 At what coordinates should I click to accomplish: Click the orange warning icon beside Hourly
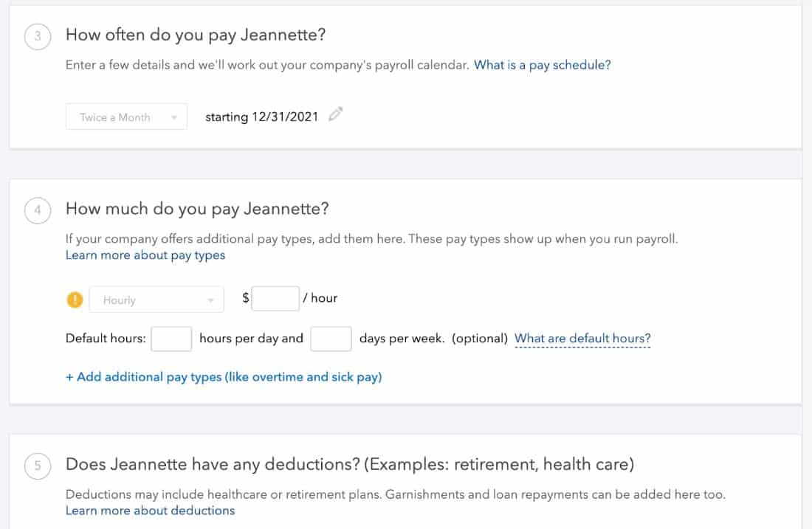pos(75,299)
